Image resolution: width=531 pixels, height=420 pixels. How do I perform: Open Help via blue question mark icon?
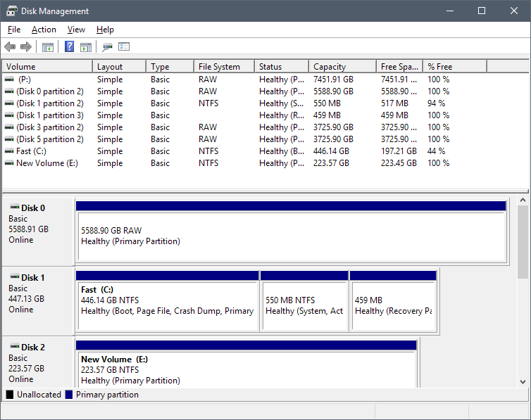pos(69,47)
